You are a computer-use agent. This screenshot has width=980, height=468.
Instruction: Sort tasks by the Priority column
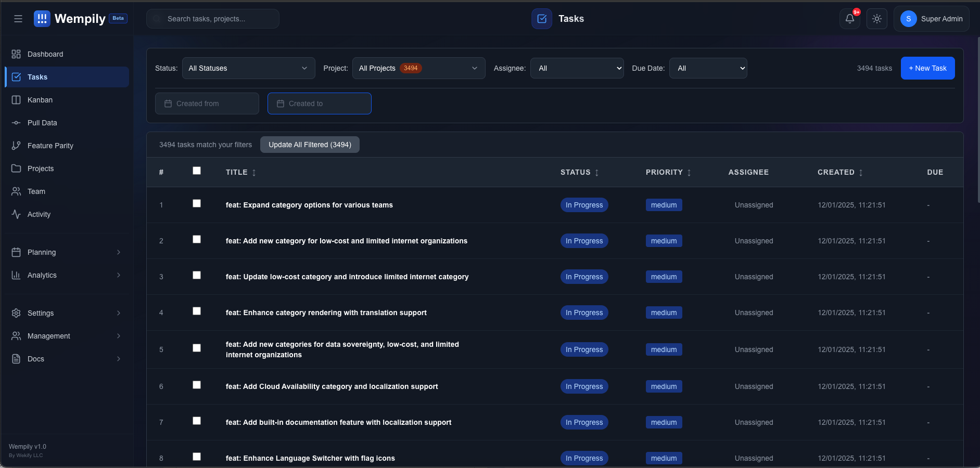coord(668,172)
